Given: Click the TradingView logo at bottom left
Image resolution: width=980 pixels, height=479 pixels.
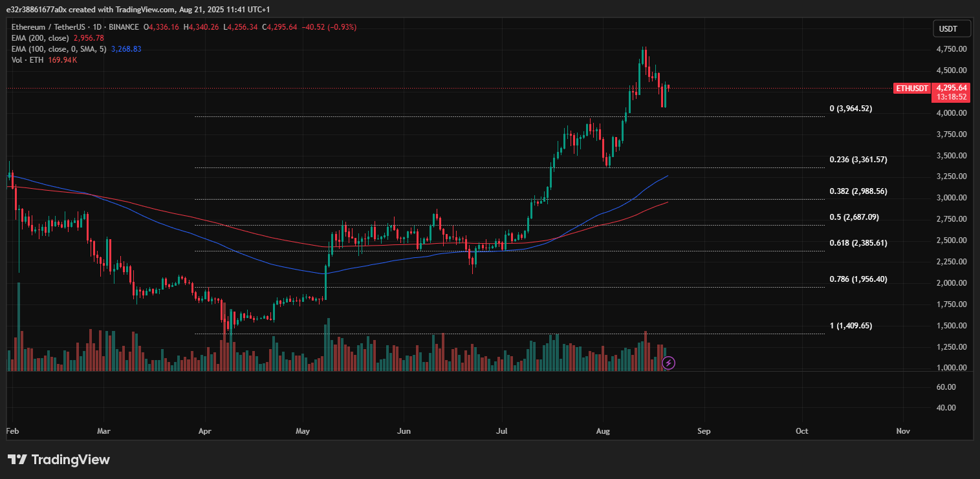Looking at the screenshot, I should [x=59, y=460].
